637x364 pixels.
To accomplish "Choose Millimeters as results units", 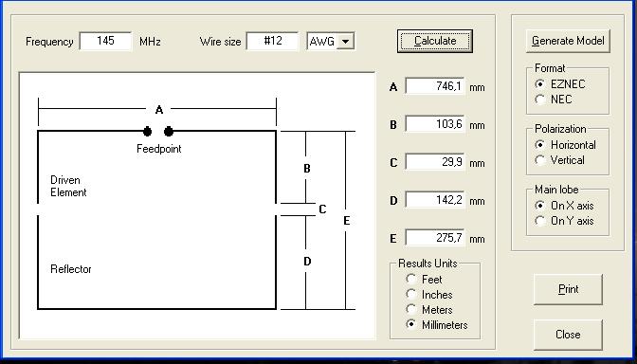I will [437, 324].
